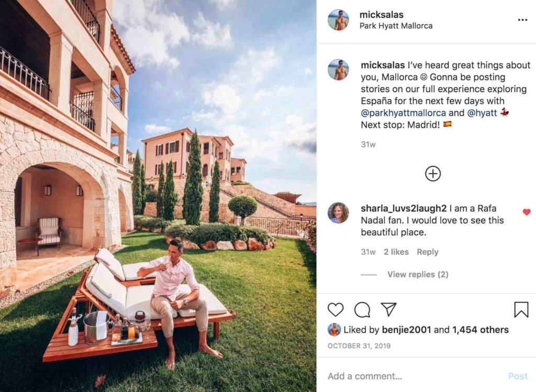The image size is (536, 392).
Task: Open the sharla_luvs2laugh2 username link
Action: coord(404,208)
